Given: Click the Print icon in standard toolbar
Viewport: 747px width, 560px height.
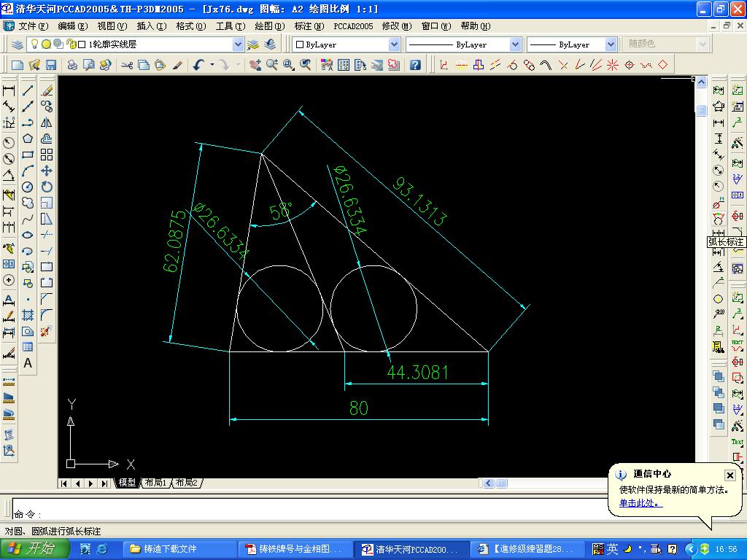Looking at the screenshot, I should (x=72, y=65).
